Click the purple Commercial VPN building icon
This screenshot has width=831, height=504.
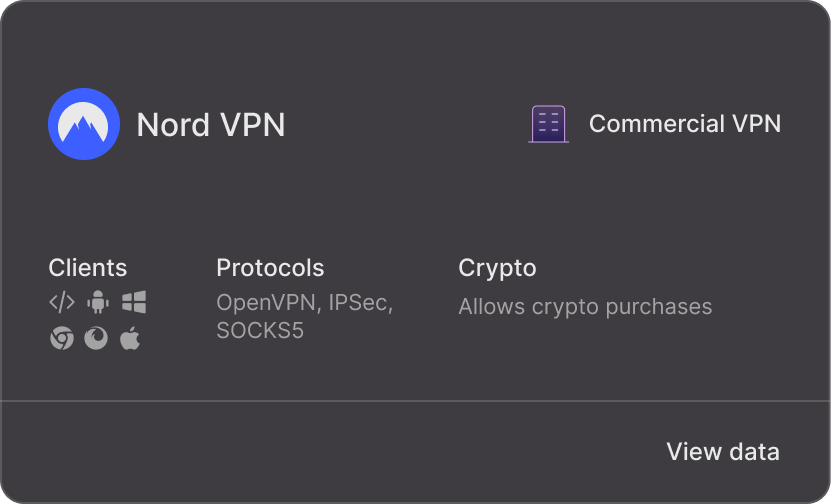pos(549,124)
